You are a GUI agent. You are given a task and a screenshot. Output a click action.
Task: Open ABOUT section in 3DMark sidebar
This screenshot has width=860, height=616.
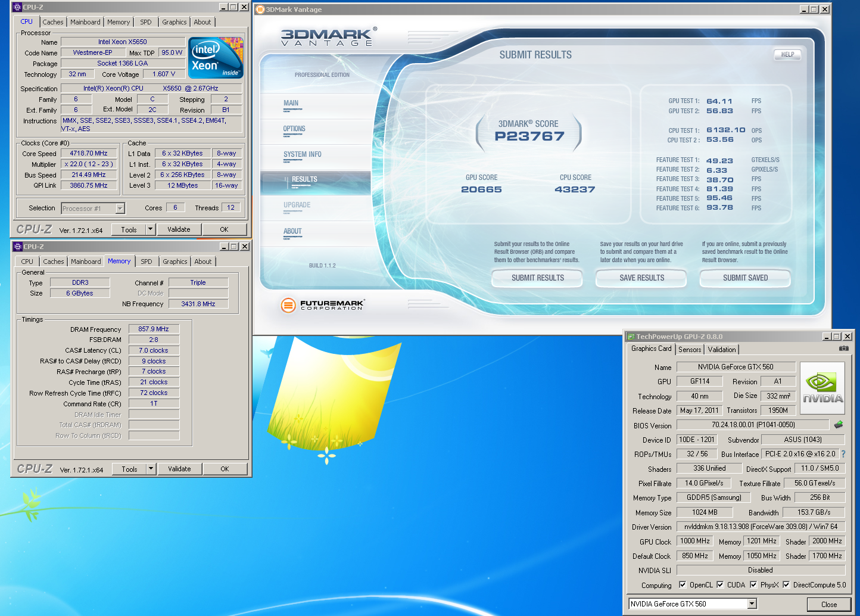tap(292, 231)
